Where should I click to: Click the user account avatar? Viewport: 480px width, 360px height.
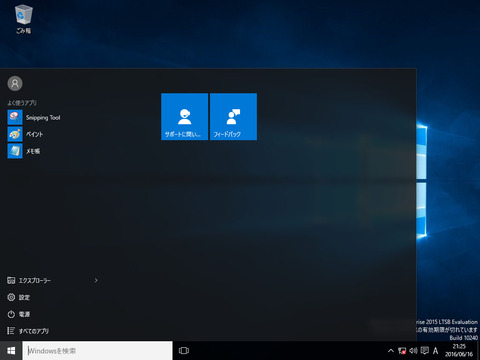pos(15,83)
